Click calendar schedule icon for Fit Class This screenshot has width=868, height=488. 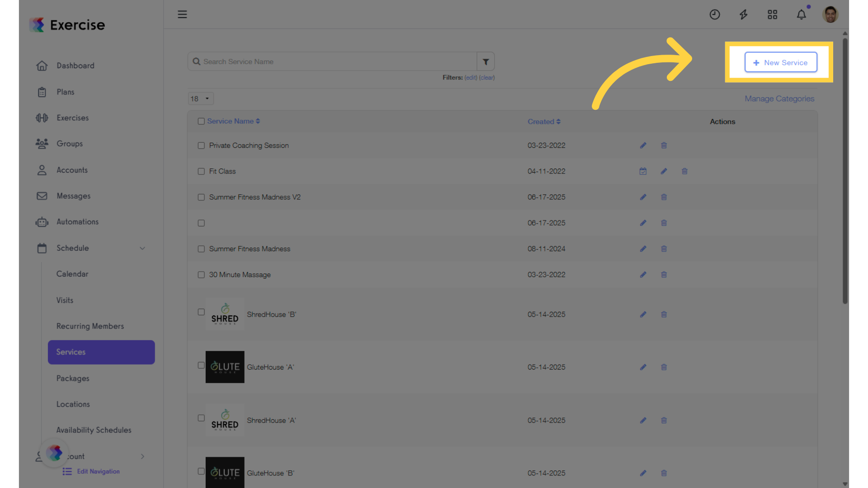tap(643, 171)
